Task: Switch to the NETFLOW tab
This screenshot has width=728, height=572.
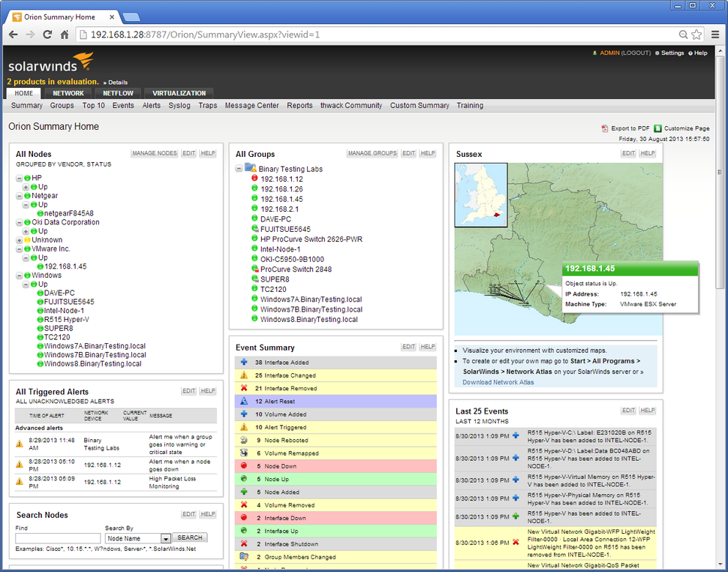Action: [x=118, y=93]
